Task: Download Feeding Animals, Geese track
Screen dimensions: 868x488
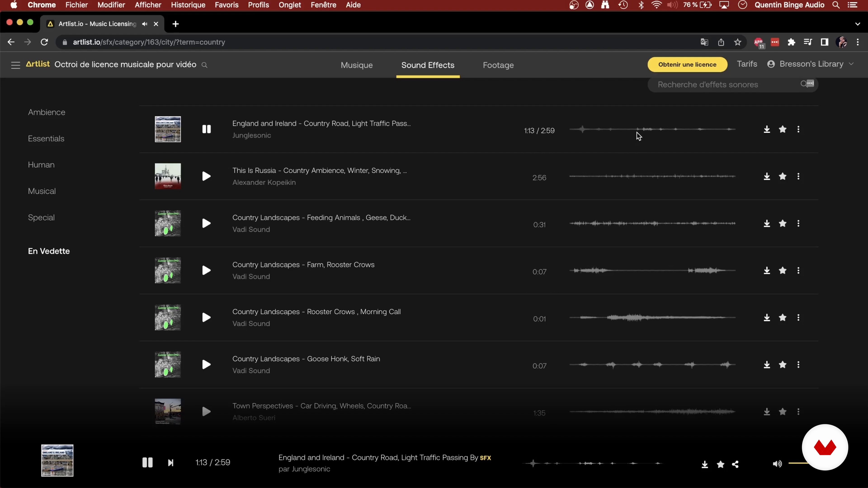Action: click(x=767, y=224)
